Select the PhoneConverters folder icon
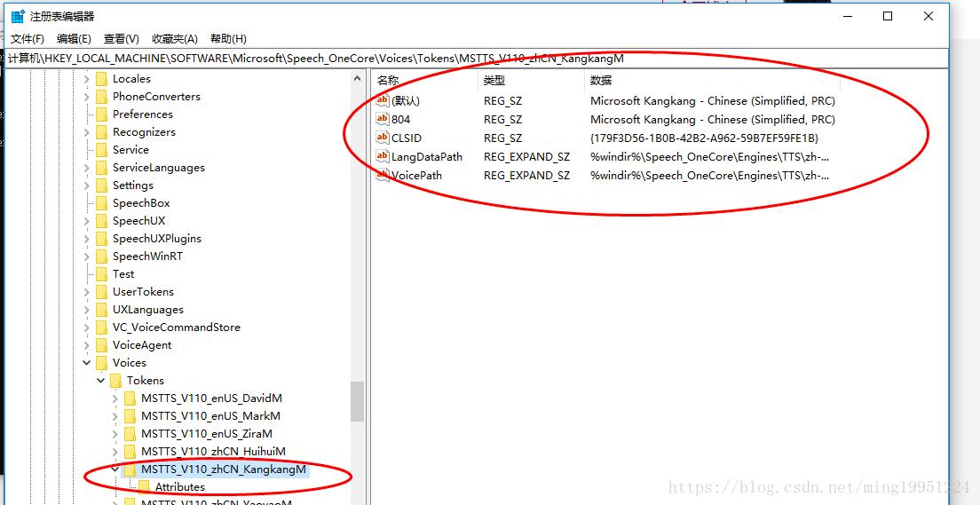Viewport: 980px width, 505px height. pyautogui.click(x=101, y=96)
